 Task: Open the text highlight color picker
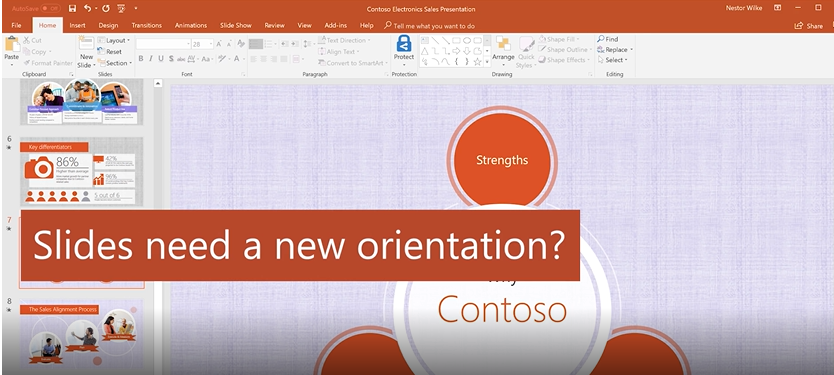224,59
